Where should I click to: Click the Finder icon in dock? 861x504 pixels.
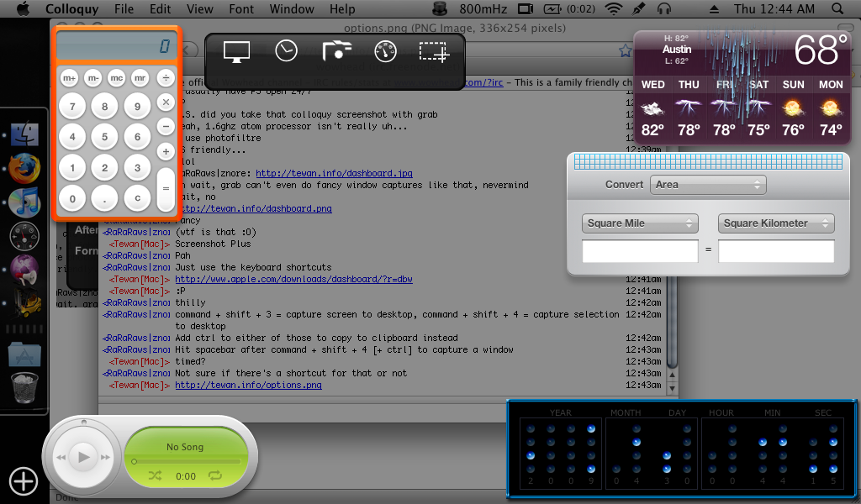24,134
